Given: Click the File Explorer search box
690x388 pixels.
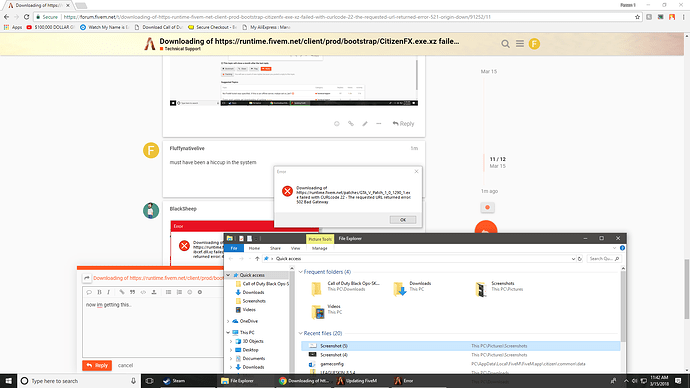Looking at the screenshot, I should [x=603, y=259].
